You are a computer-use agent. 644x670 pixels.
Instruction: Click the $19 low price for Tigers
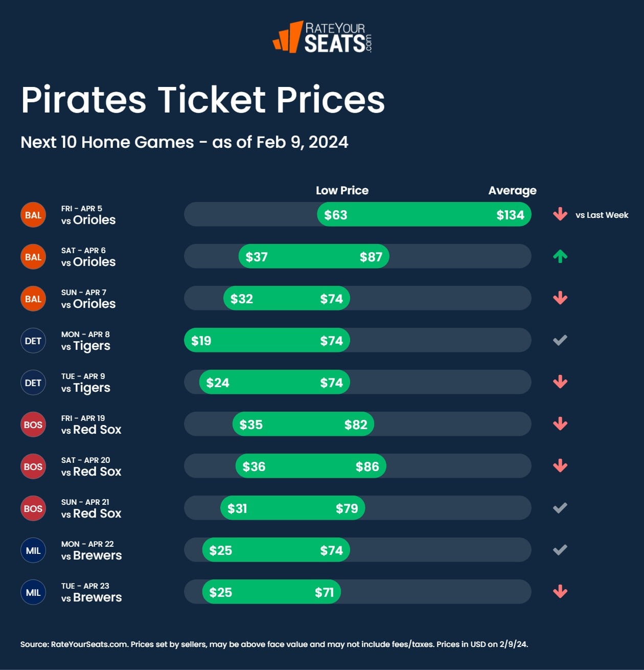click(x=201, y=341)
